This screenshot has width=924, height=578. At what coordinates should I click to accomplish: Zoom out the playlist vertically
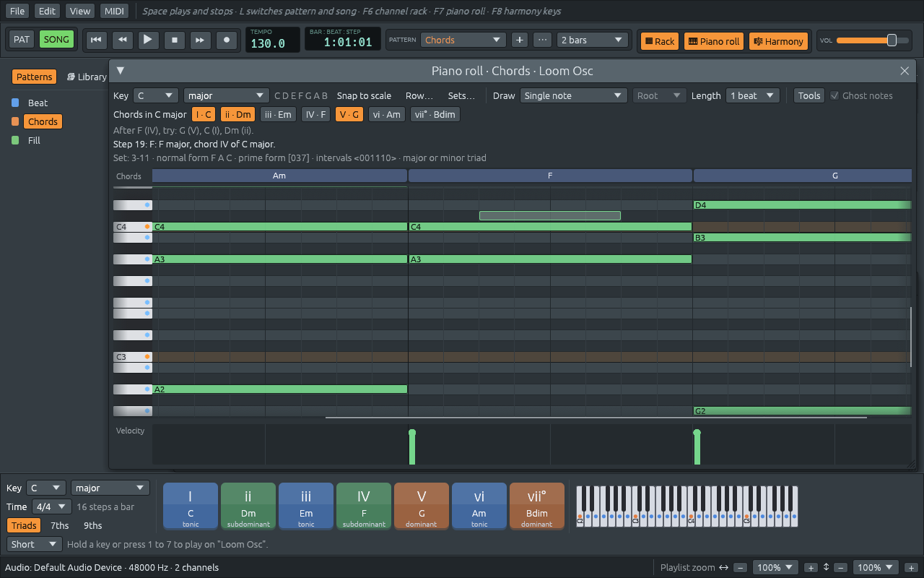click(841, 568)
